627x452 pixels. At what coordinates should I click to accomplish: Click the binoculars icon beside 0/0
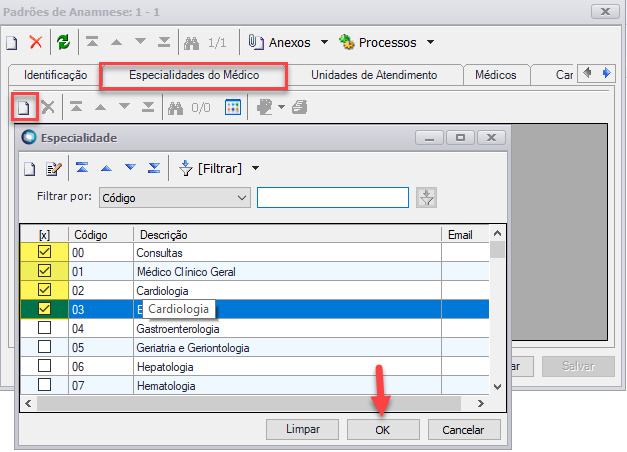tap(176, 108)
